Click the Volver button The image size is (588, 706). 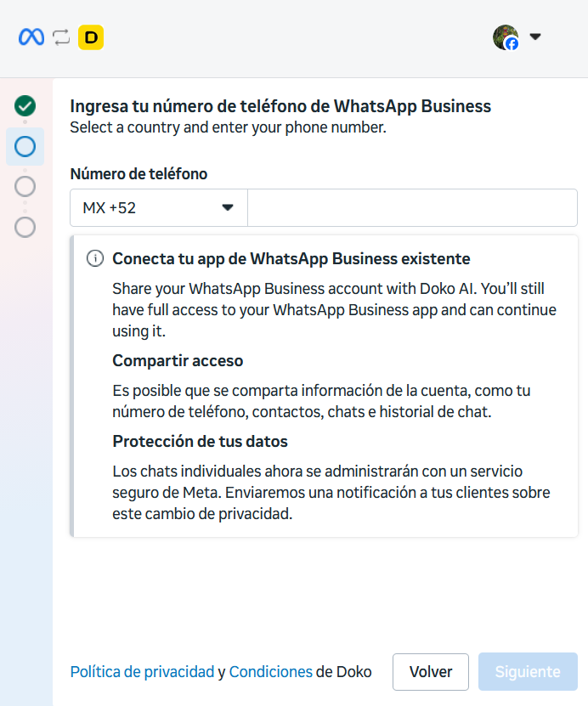pyautogui.click(x=431, y=672)
